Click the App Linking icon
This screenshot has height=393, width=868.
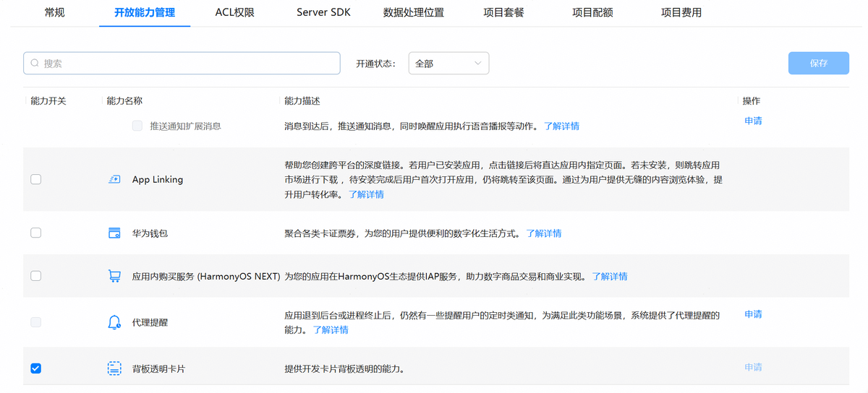tap(114, 180)
